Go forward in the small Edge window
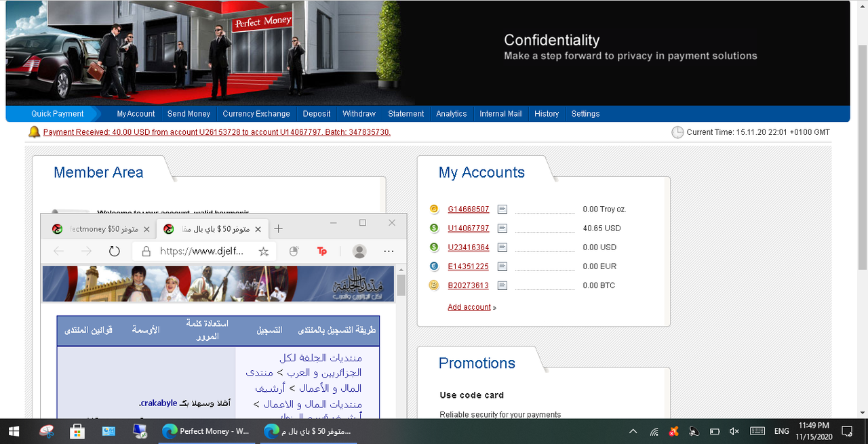 tap(86, 251)
